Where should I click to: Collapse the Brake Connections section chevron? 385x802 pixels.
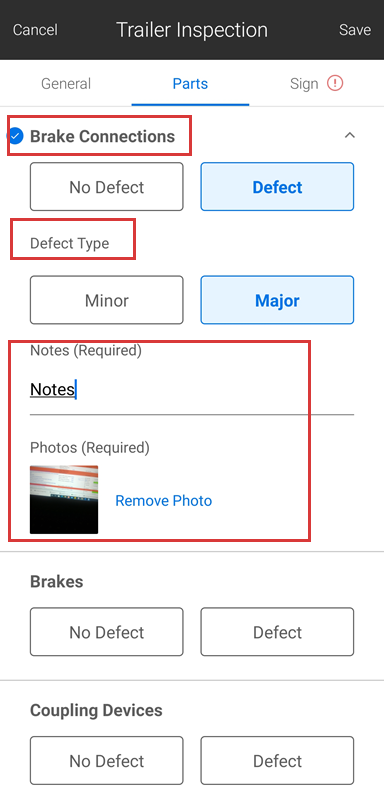click(350, 136)
